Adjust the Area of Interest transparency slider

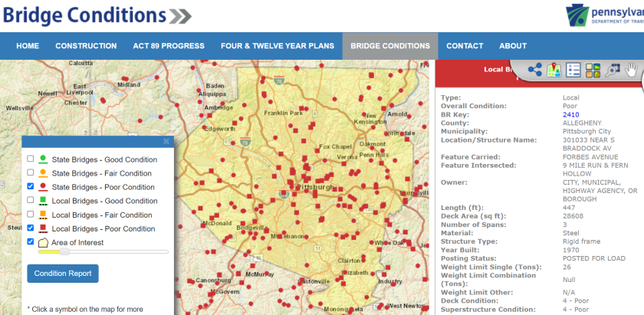tap(64, 251)
